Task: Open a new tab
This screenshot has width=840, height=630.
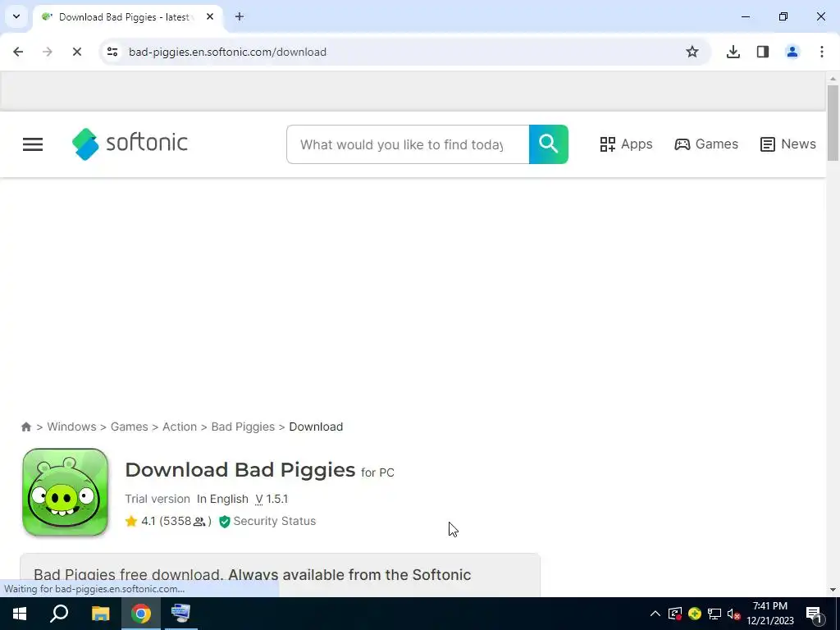Action: pyautogui.click(x=240, y=16)
